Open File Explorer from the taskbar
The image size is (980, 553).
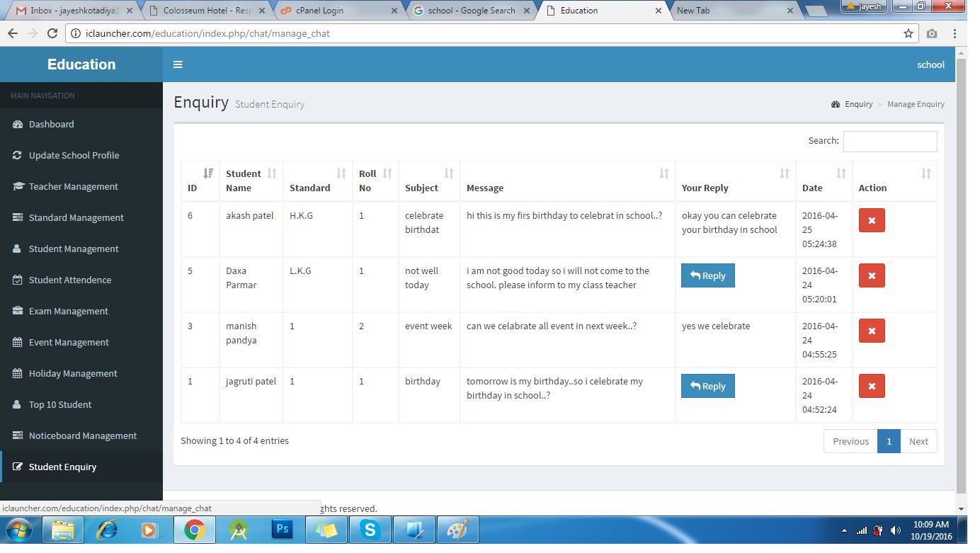pos(63,530)
